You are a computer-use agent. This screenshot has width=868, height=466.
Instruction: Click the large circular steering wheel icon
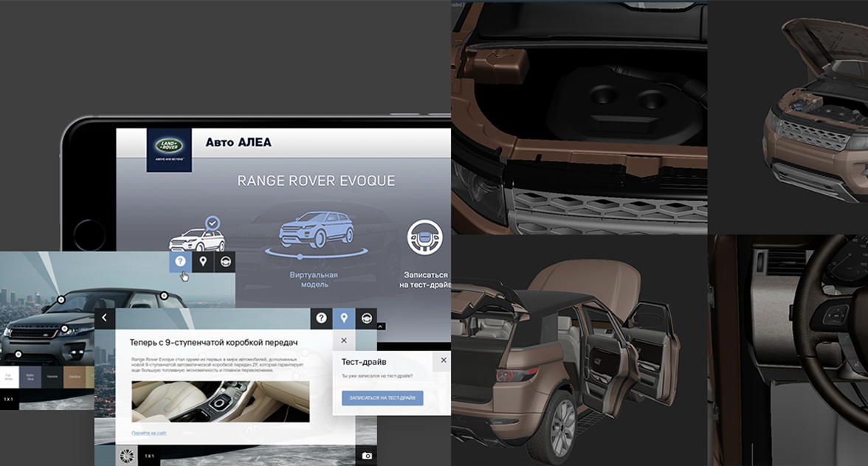pyautogui.click(x=424, y=237)
